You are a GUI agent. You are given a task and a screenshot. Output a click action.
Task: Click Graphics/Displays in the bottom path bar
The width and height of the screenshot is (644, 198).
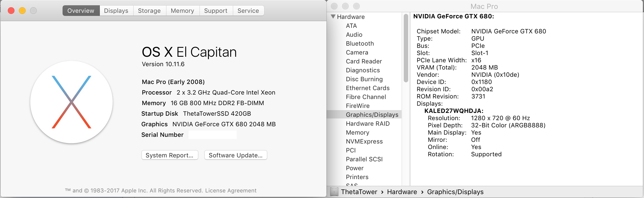[x=455, y=192]
